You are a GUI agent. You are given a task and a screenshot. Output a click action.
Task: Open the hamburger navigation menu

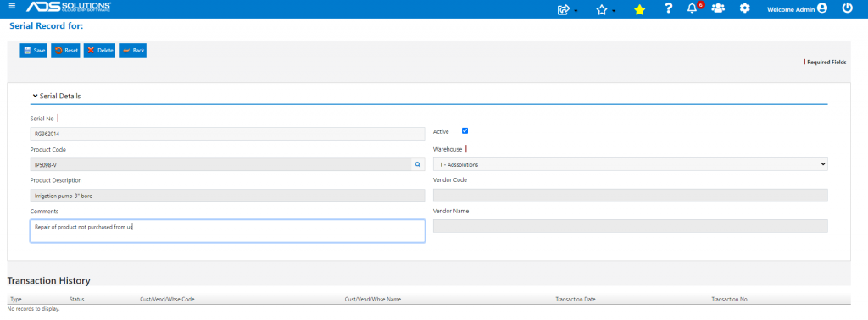12,6
